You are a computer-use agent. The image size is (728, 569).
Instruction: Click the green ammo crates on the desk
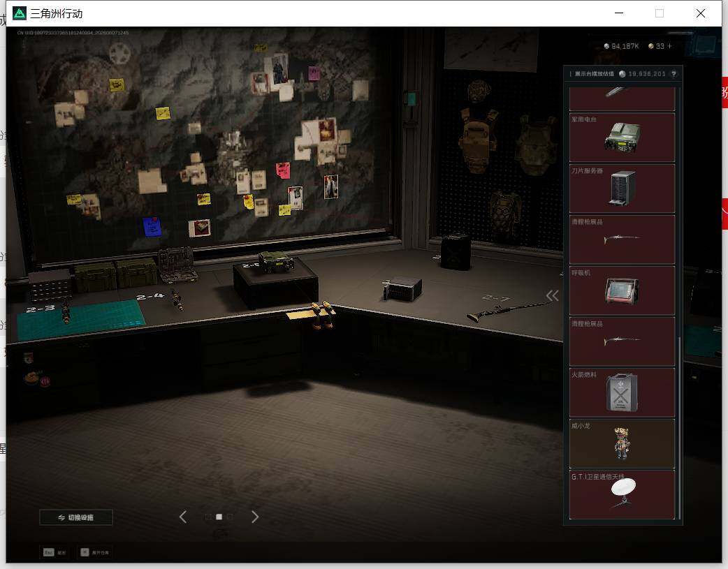click(x=116, y=274)
